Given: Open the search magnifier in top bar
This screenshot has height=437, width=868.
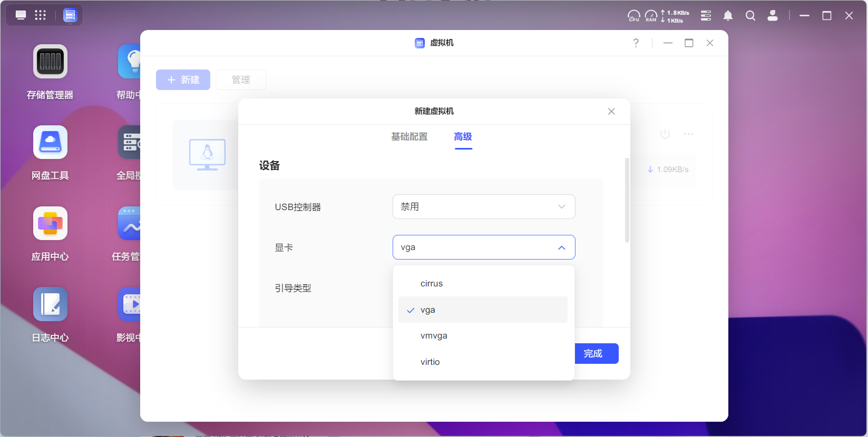Looking at the screenshot, I should pyautogui.click(x=750, y=16).
